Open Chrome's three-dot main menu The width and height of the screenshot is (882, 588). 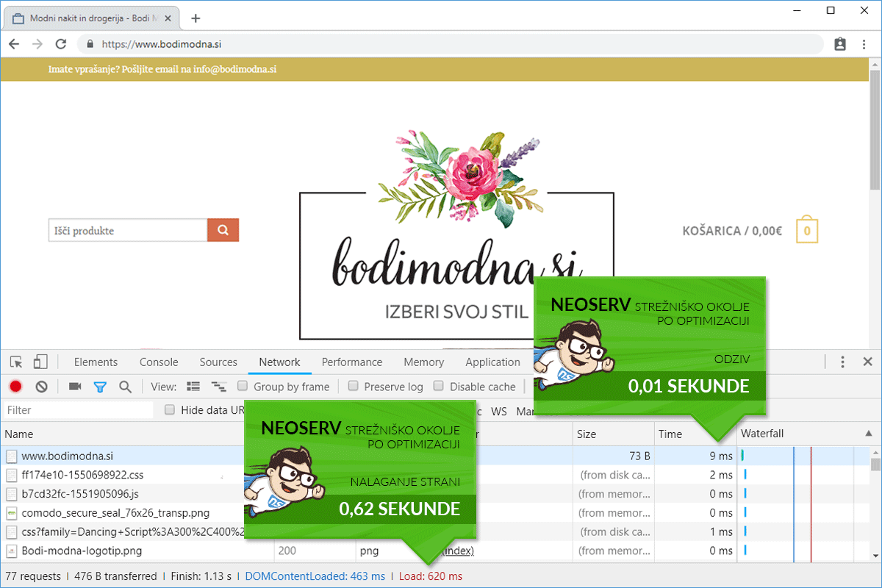864,44
